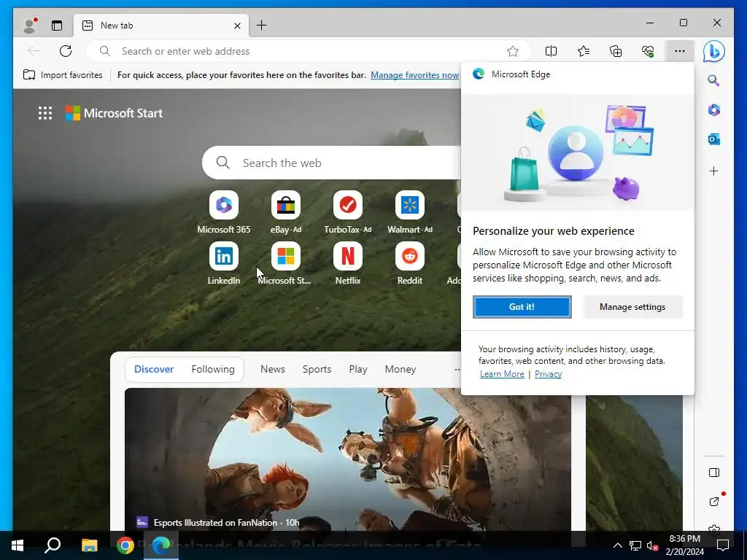Follow the Manage favorites now link
747x560 pixels.
click(x=415, y=75)
